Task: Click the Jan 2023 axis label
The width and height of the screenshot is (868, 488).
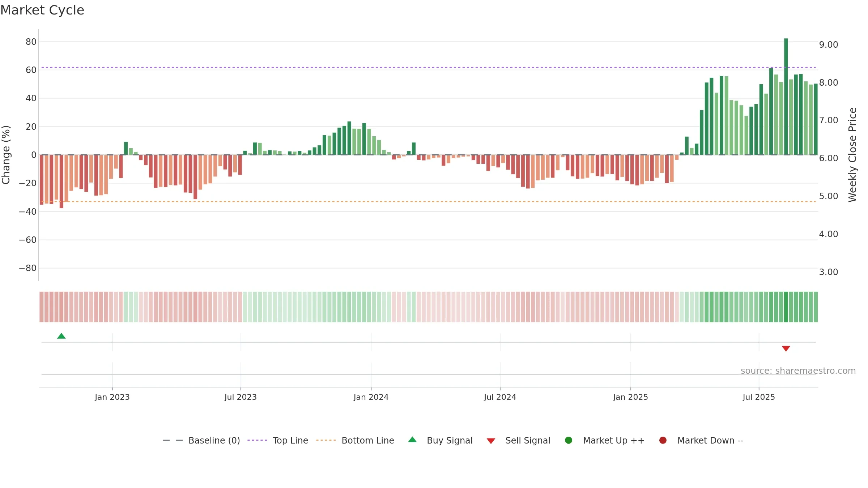Action: click(112, 397)
